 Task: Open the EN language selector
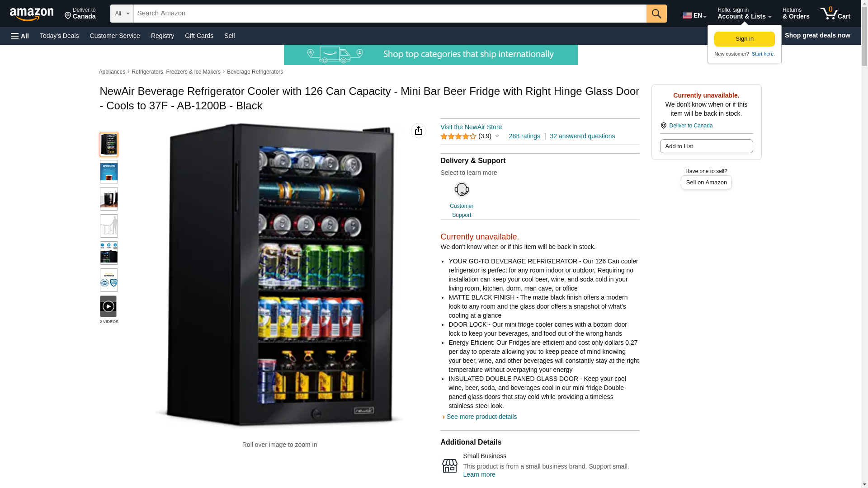tap(694, 15)
